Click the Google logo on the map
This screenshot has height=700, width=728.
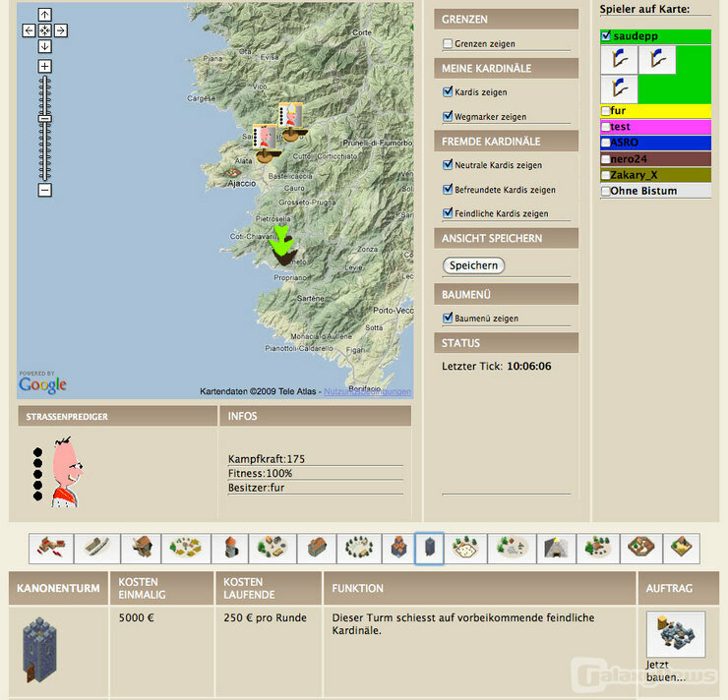(x=42, y=384)
